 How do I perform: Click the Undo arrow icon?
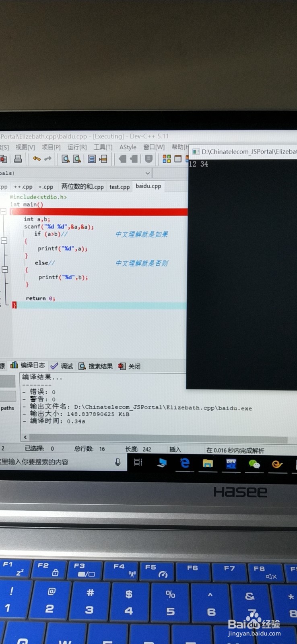click(37, 159)
